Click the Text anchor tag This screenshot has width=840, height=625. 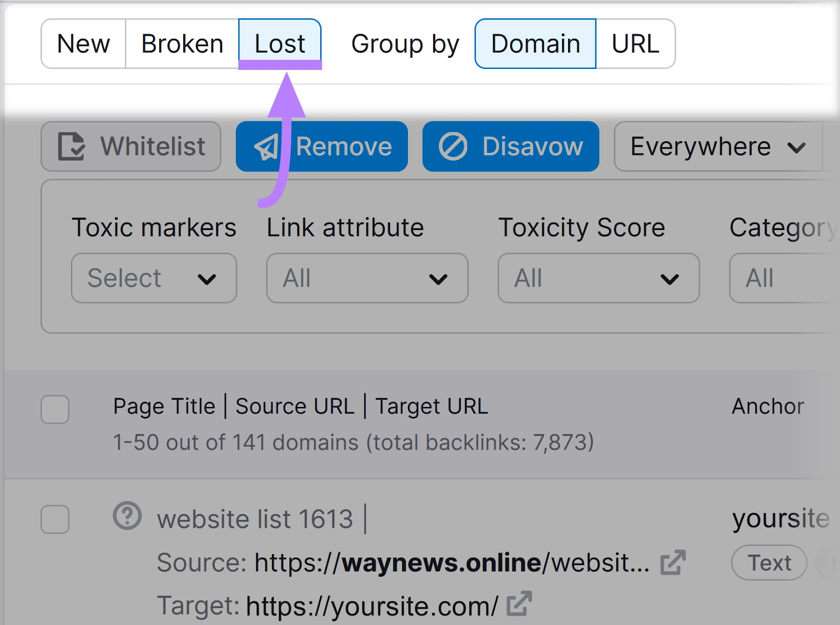tap(769, 562)
